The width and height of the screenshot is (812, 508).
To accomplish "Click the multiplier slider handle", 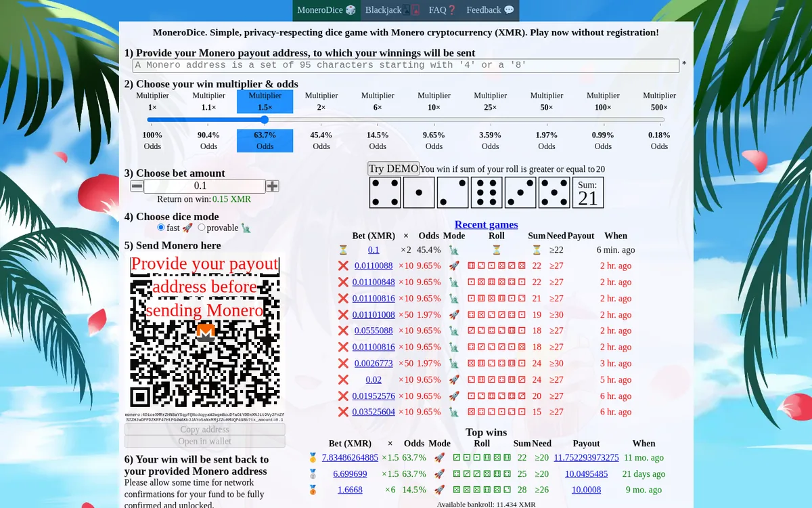I will (x=265, y=120).
